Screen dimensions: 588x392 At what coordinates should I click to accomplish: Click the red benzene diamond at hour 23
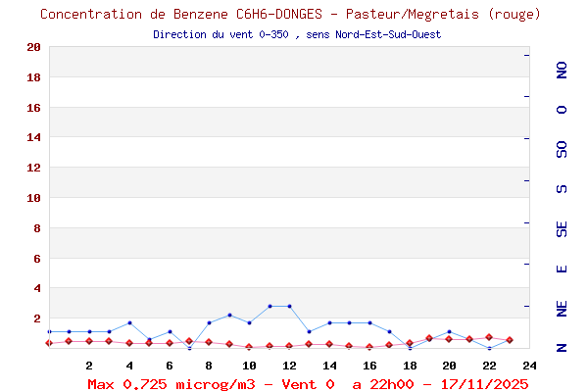[x=510, y=340]
